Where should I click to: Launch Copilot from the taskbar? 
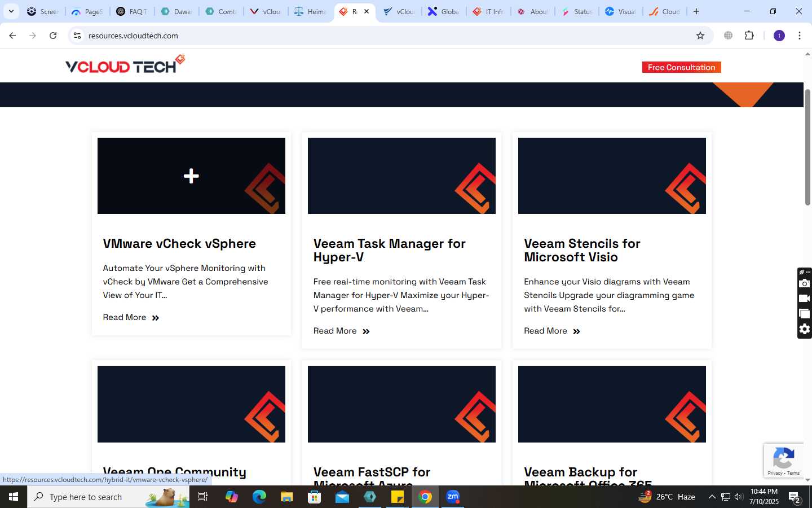coord(232,497)
